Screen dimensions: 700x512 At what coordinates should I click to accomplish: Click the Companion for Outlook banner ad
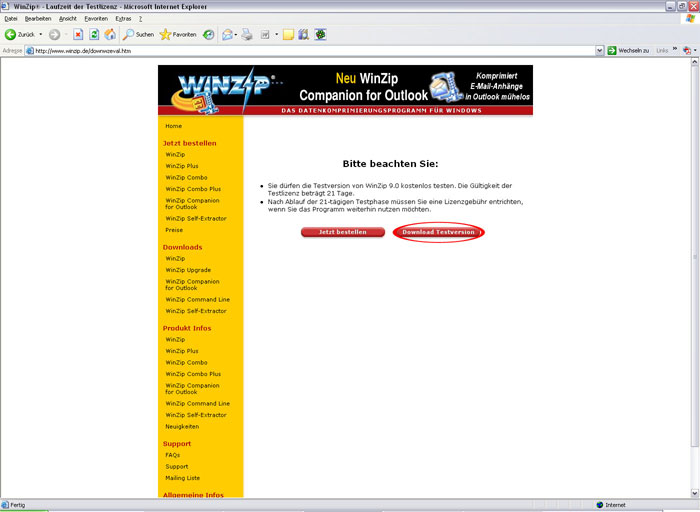coord(414,87)
